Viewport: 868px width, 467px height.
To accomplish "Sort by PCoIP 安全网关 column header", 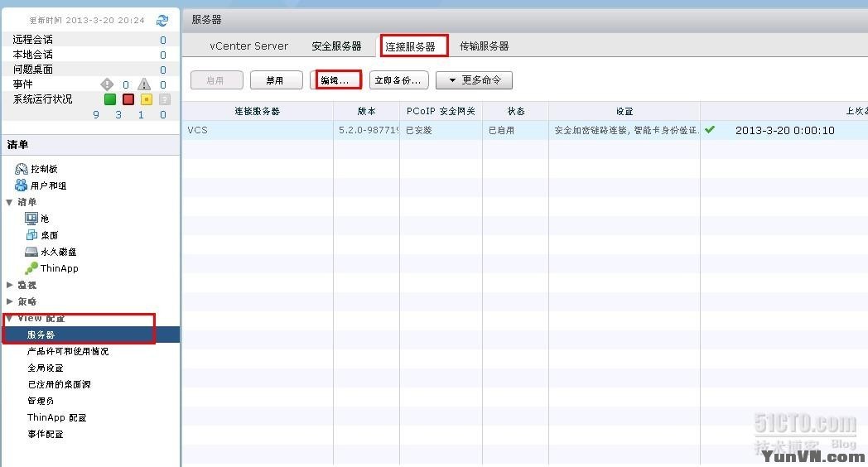I will 441,111.
